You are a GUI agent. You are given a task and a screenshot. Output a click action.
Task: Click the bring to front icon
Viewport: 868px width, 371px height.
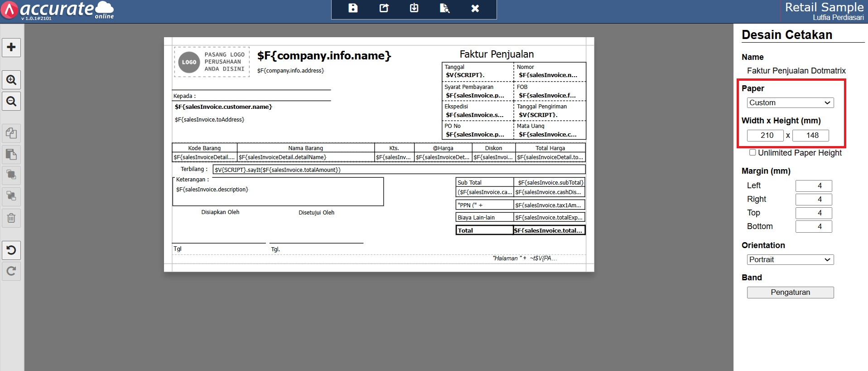tap(11, 175)
